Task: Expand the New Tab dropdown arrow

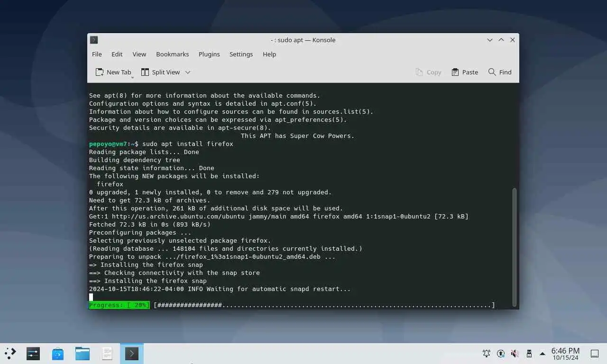Action: coord(133,77)
